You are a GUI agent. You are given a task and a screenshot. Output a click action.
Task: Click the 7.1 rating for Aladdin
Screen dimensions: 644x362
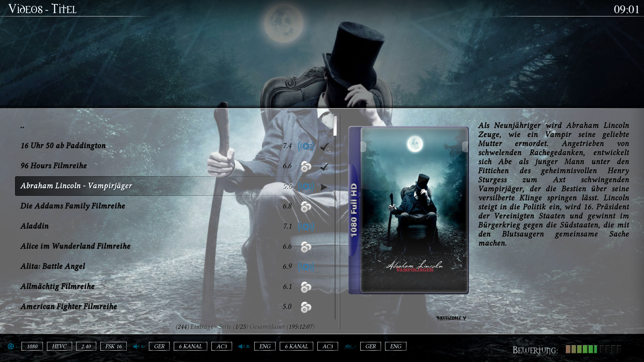[x=287, y=226]
